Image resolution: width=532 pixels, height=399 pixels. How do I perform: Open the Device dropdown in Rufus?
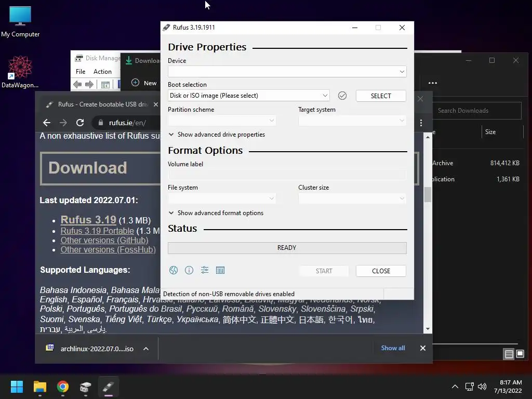[287, 72]
